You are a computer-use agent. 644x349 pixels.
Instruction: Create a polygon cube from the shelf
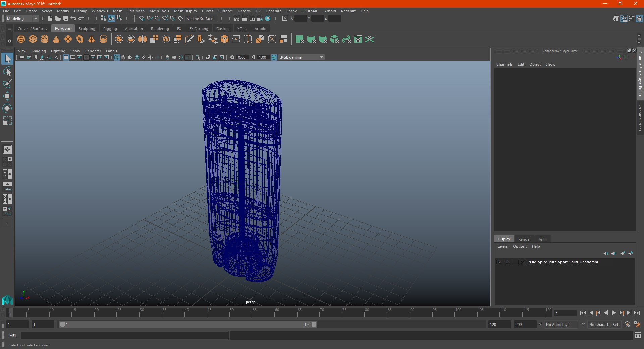pyautogui.click(x=33, y=39)
